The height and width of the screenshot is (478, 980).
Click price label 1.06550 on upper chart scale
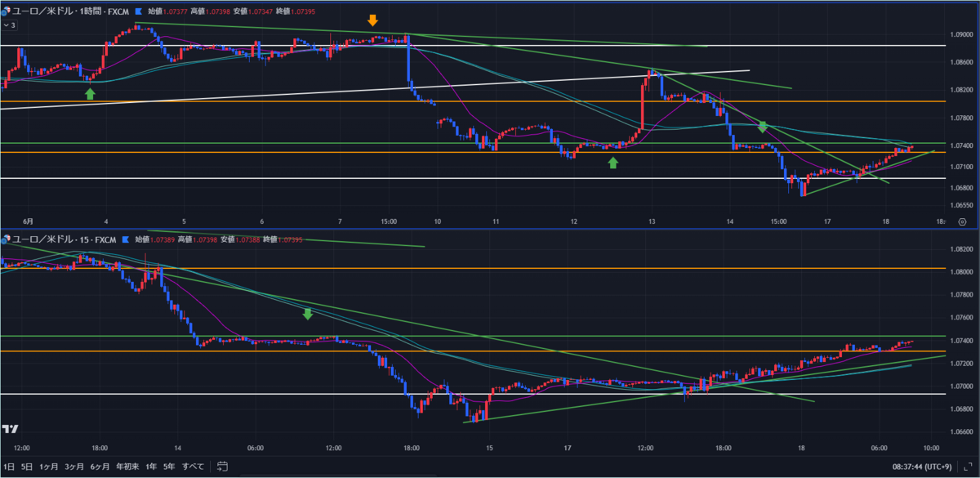[962, 206]
